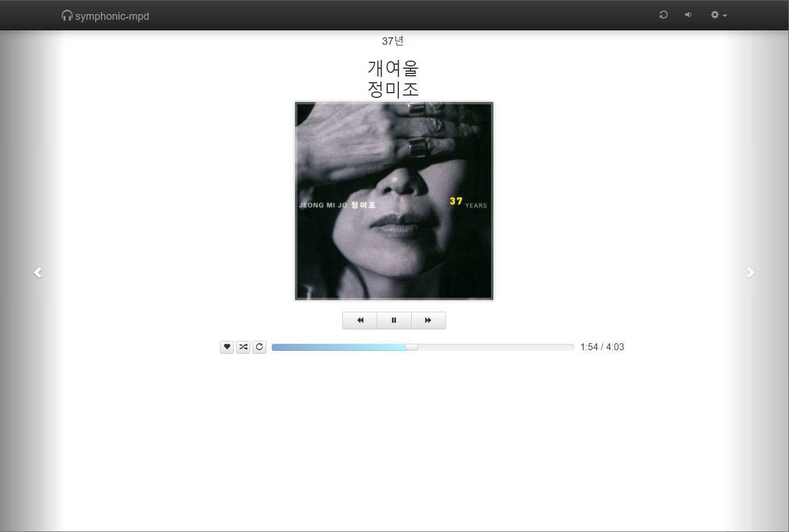789x532 pixels.
Task: Go to next panel with right chevron
Action: [x=751, y=273]
